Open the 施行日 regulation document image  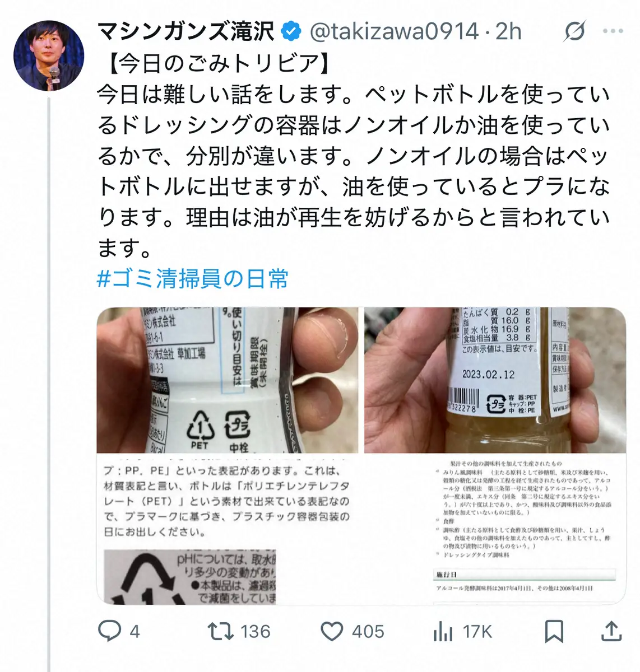pos(495,530)
